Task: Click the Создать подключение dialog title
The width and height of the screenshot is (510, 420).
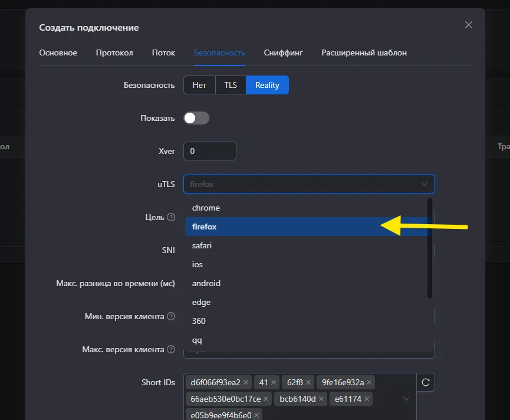Action: click(x=89, y=28)
